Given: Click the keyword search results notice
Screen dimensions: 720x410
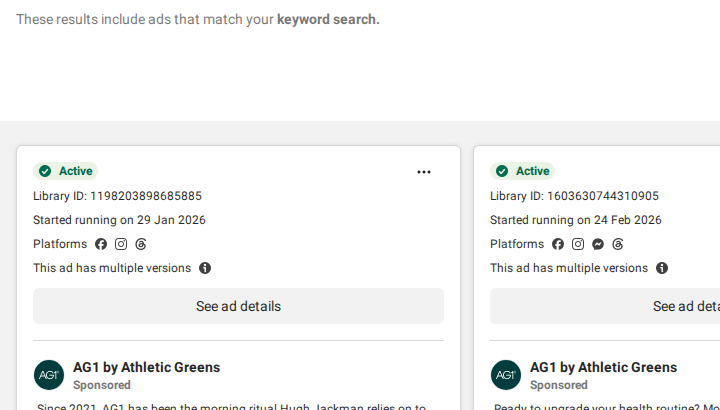Looking at the screenshot, I should coord(198,20).
